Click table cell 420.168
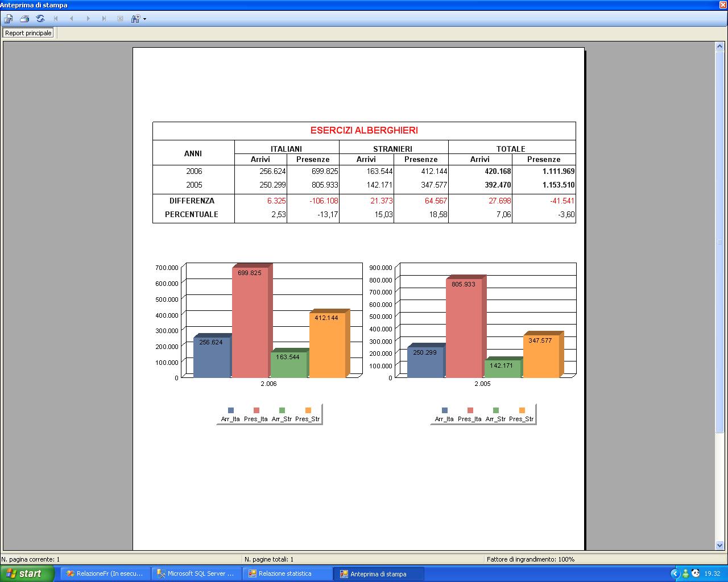This screenshot has width=728, height=582. pyautogui.click(x=498, y=171)
